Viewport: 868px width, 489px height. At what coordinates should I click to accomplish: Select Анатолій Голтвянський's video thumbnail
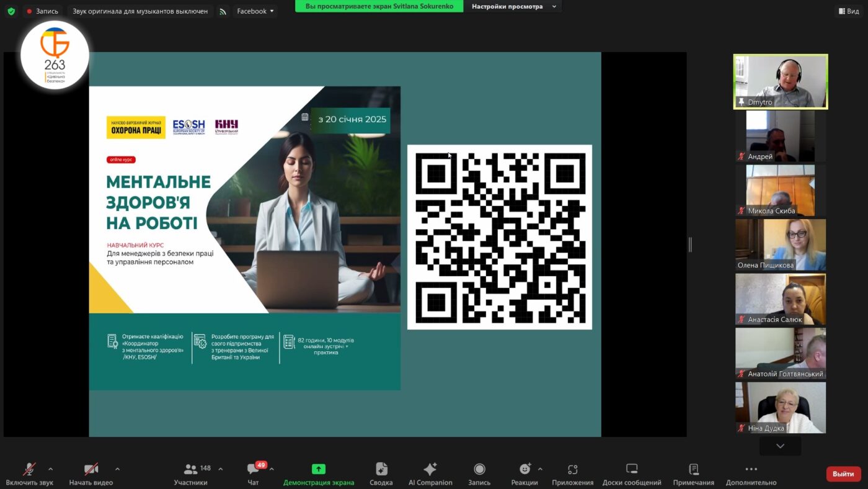tap(781, 353)
